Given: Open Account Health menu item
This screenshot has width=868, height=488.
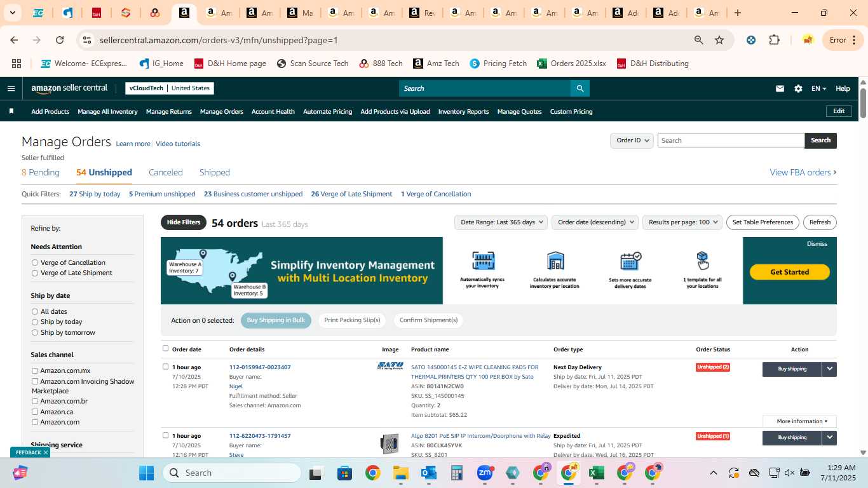Looking at the screenshot, I should (x=273, y=112).
